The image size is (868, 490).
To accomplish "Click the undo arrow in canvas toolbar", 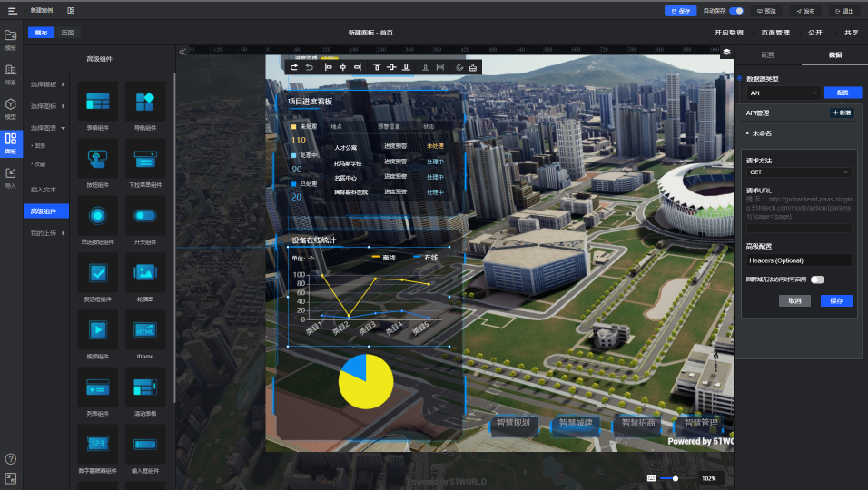I will pyautogui.click(x=310, y=67).
